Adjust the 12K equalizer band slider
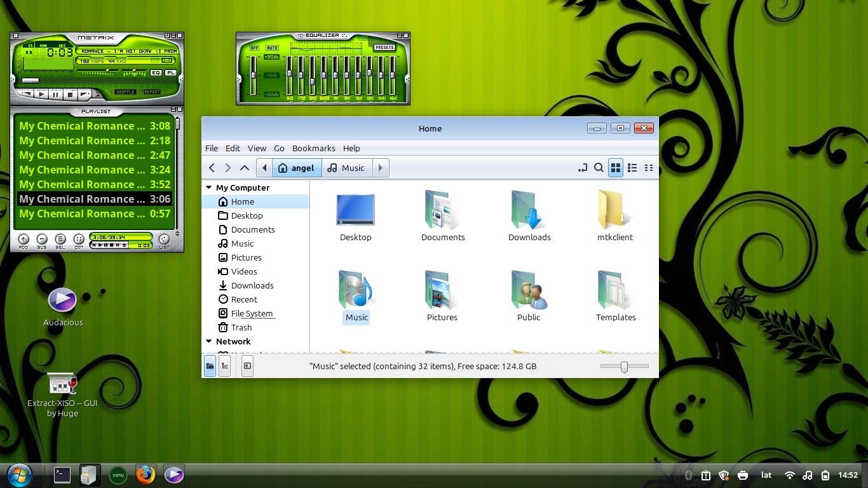 [x=370, y=75]
